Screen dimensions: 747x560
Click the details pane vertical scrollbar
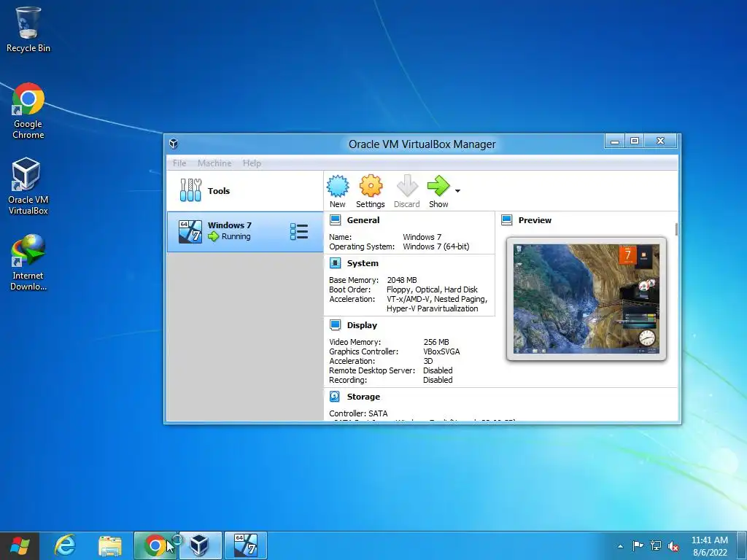pyautogui.click(x=676, y=228)
